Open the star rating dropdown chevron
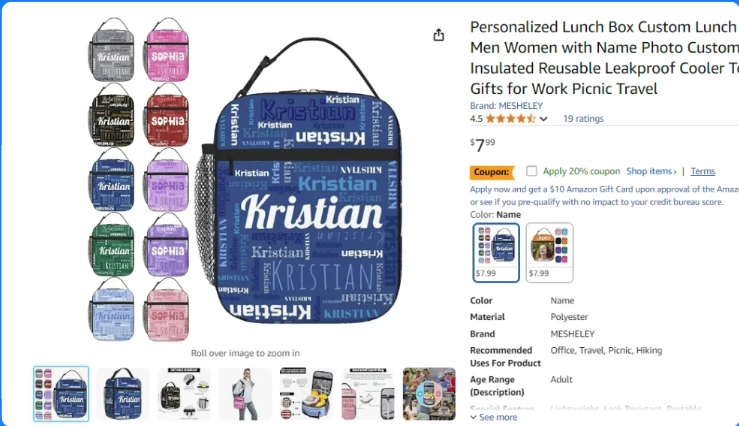The width and height of the screenshot is (739, 426). point(543,119)
